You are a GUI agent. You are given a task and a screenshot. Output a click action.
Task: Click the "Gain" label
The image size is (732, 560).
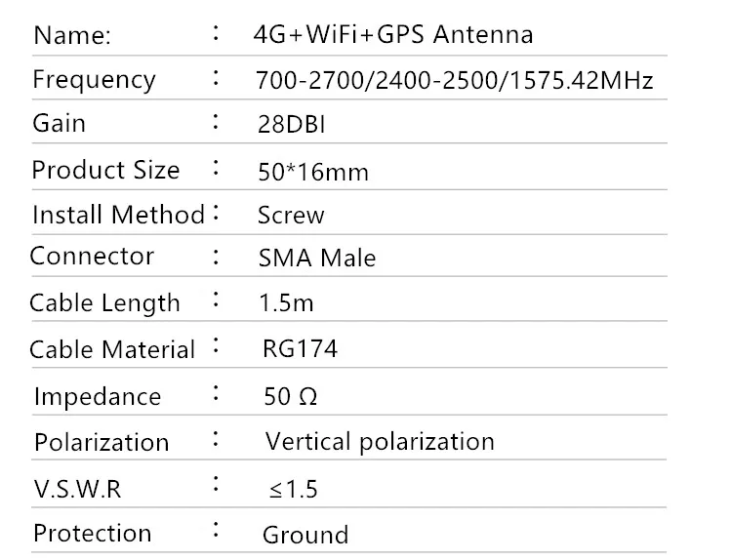[59, 124]
